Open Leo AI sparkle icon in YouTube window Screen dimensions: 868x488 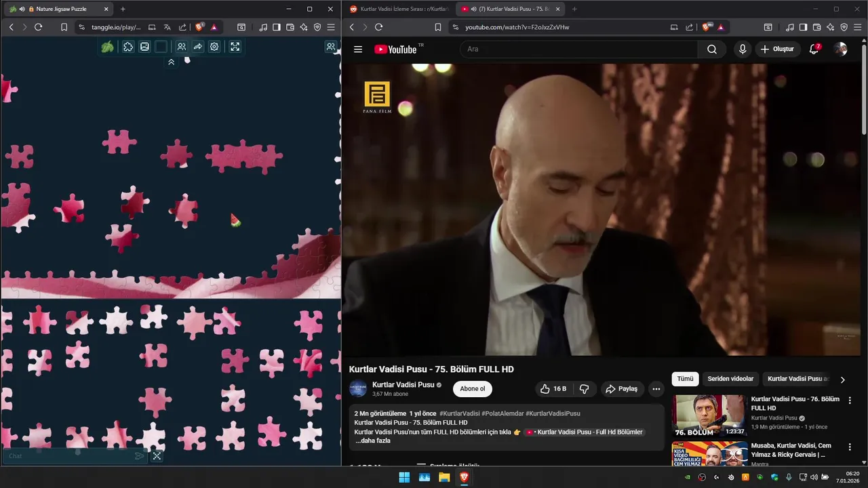pos(830,27)
